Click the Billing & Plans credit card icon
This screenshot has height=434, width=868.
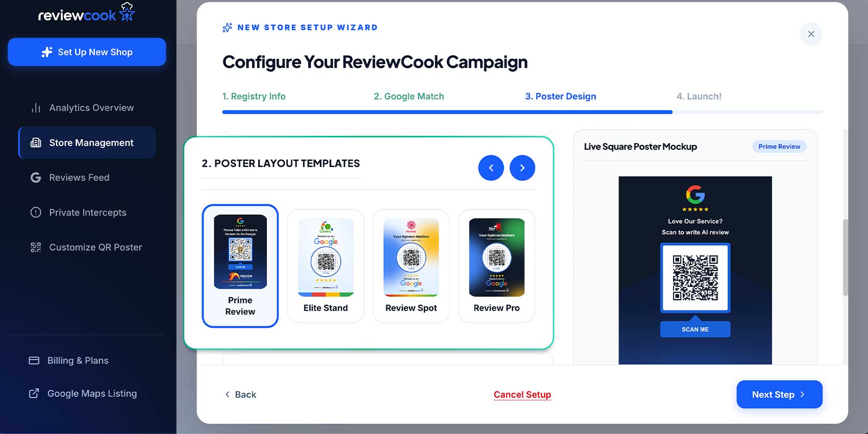click(x=34, y=360)
